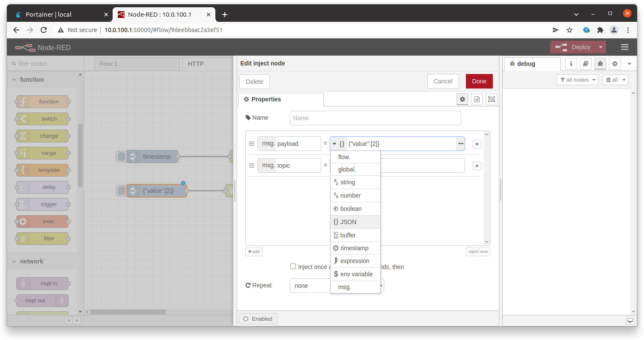The height and width of the screenshot is (340, 644).
Task: Open the info sidebar tab
Action: [x=571, y=64]
